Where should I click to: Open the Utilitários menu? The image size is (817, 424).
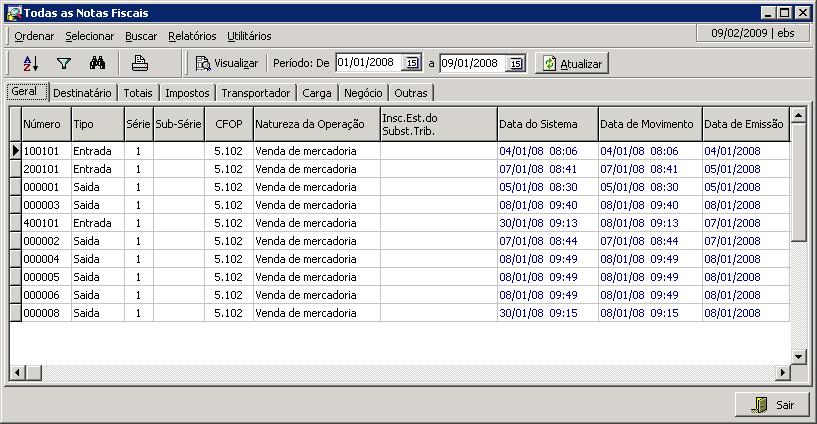coord(249,36)
